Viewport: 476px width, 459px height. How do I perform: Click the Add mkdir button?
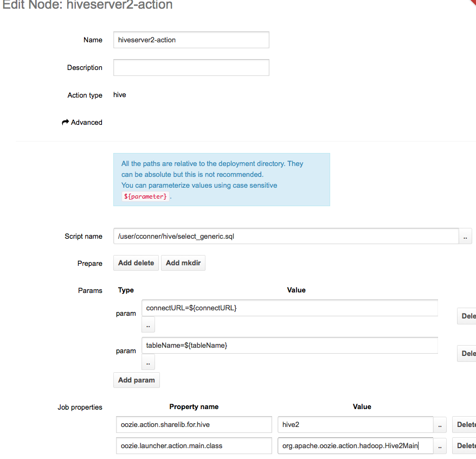[x=183, y=263]
